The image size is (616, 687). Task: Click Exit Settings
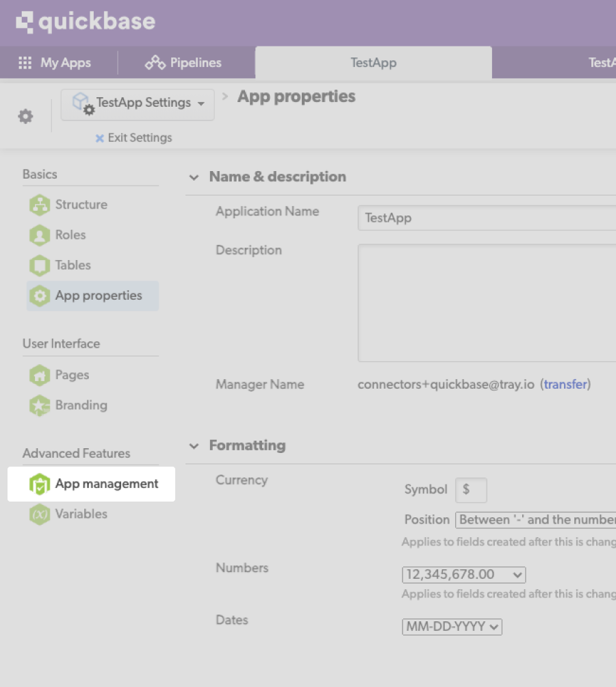tap(133, 138)
